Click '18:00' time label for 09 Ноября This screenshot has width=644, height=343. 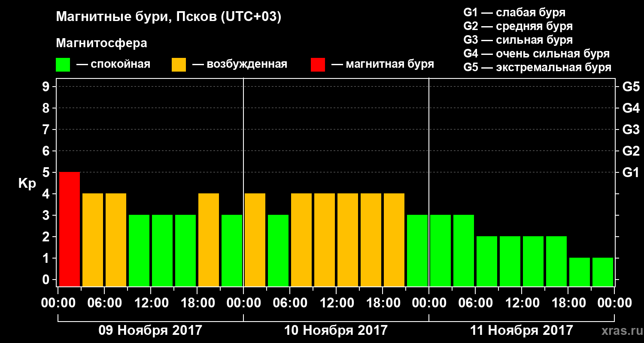[x=197, y=303]
